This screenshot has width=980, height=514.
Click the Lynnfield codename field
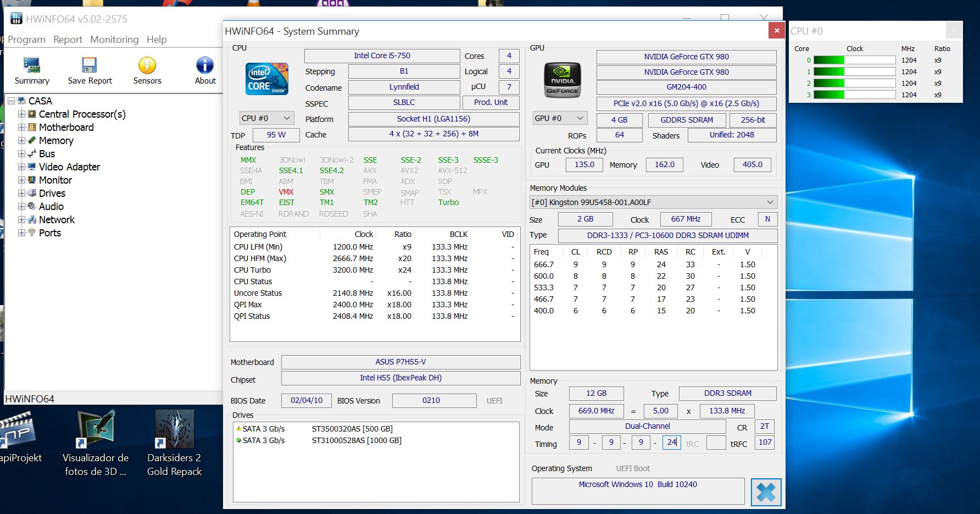[x=404, y=87]
